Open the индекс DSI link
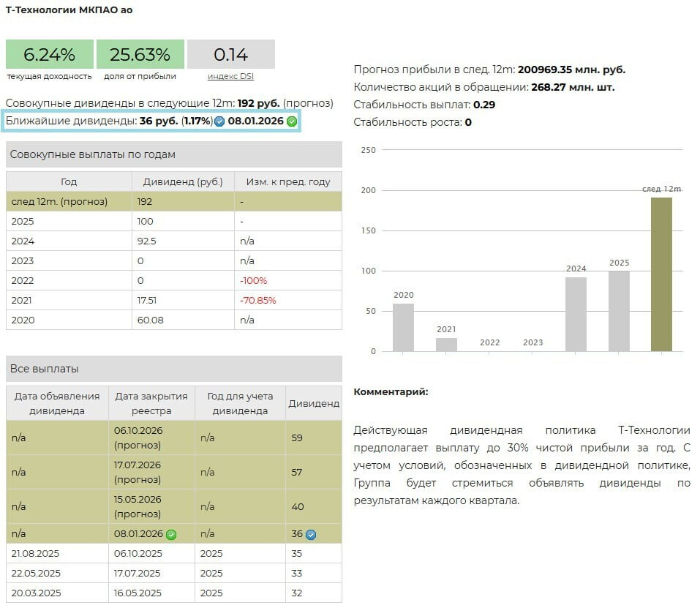Viewport: 700px width, 608px height. pyautogui.click(x=230, y=76)
